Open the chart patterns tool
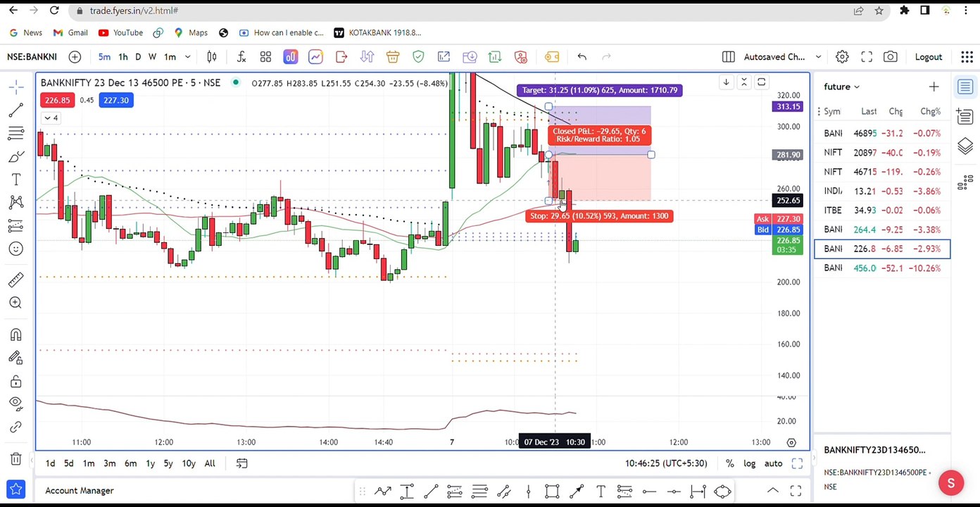 coord(15,203)
